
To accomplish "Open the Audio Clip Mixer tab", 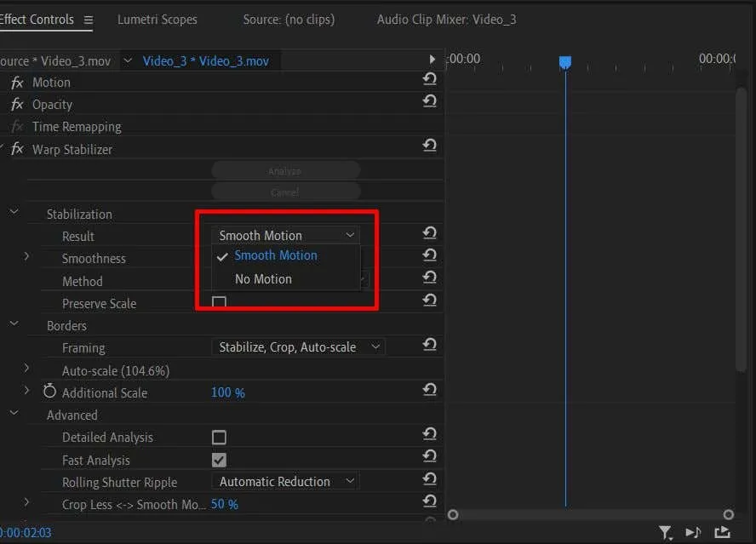I will tap(446, 20).
